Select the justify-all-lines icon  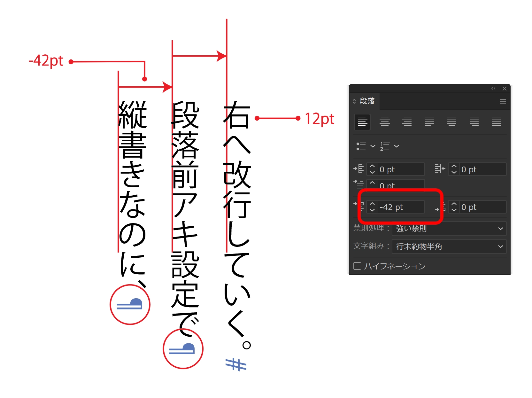pos(497,122)
